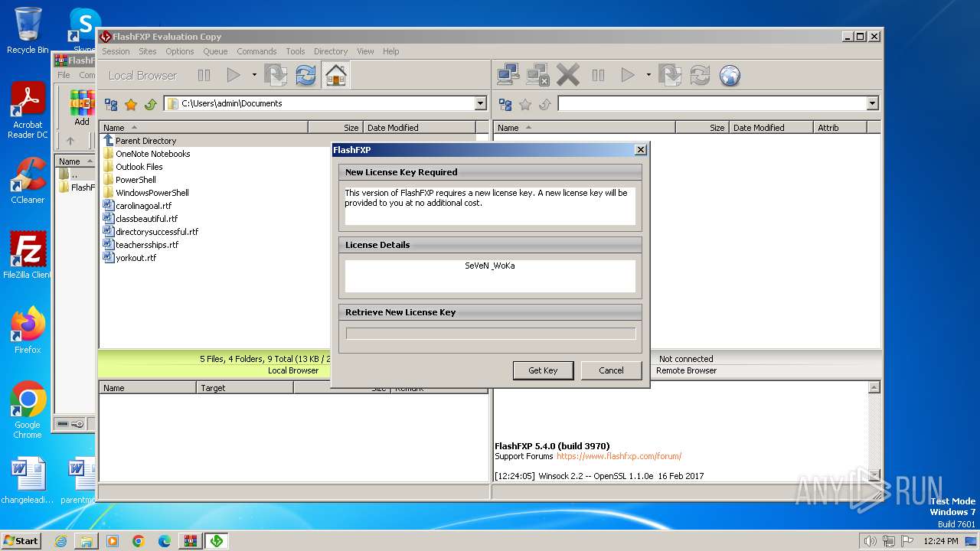Viewport: 980px width, 551px height.
Task: Click the home switch-to-local icon
Action: [x=336, y=75]
